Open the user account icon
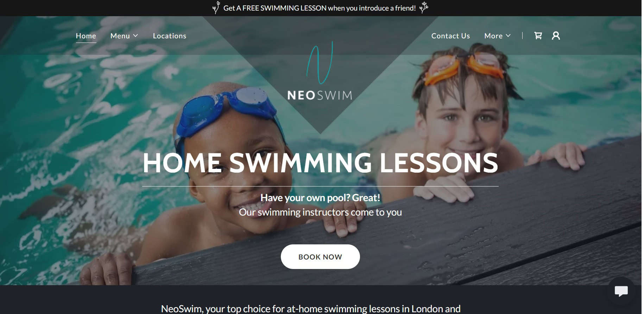 (556, 36)
